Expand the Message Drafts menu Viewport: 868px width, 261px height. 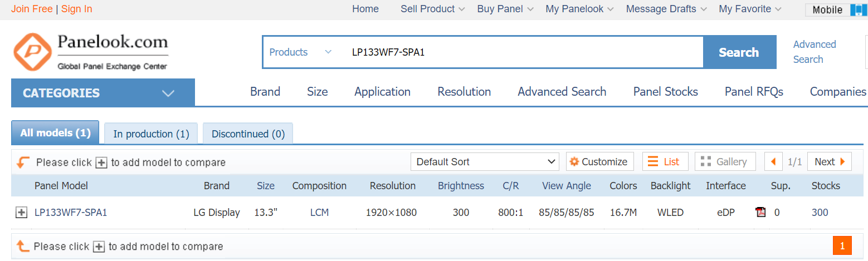click(x=666, y=9)
